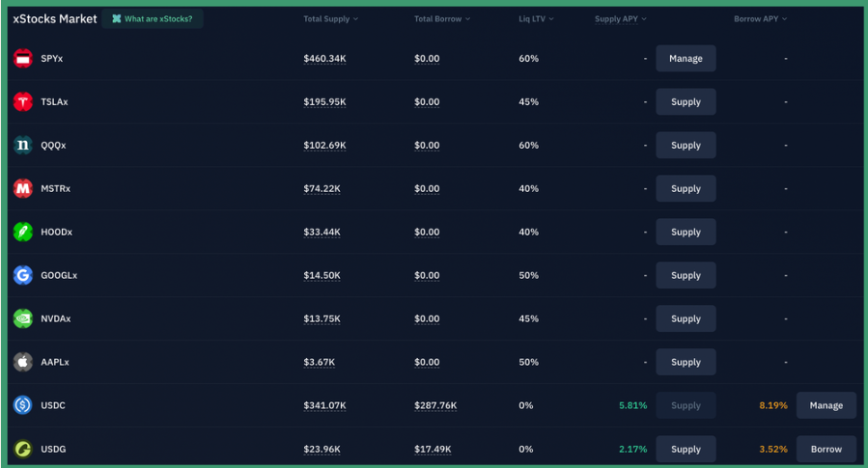The width and height of the screenshot is (868, 468).
Task: Open Manage for the USDC row
Action: (x=826, y=406)
